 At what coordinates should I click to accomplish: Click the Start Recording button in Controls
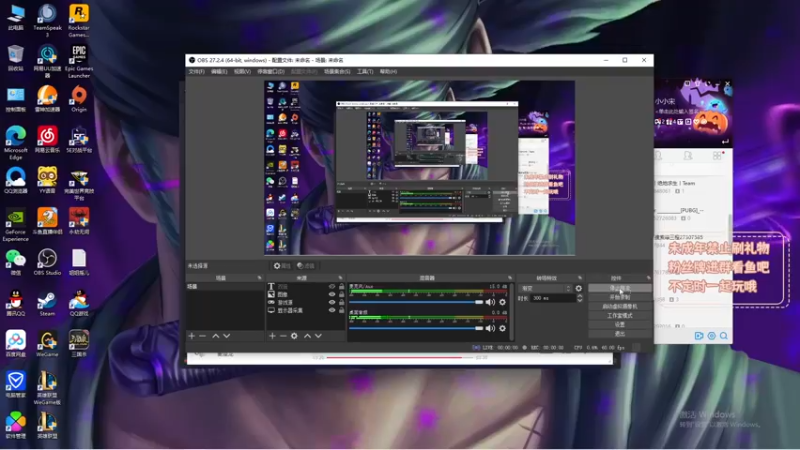[x=620, y=297]
